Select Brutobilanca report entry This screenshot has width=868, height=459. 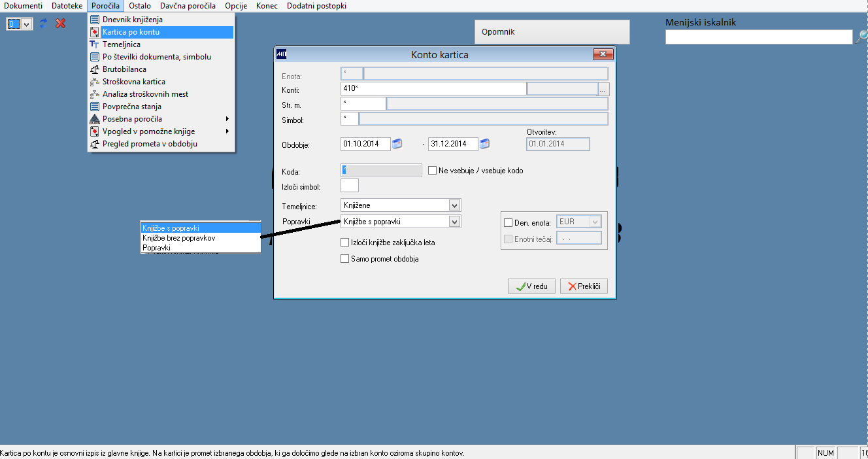tap(161, 69)
